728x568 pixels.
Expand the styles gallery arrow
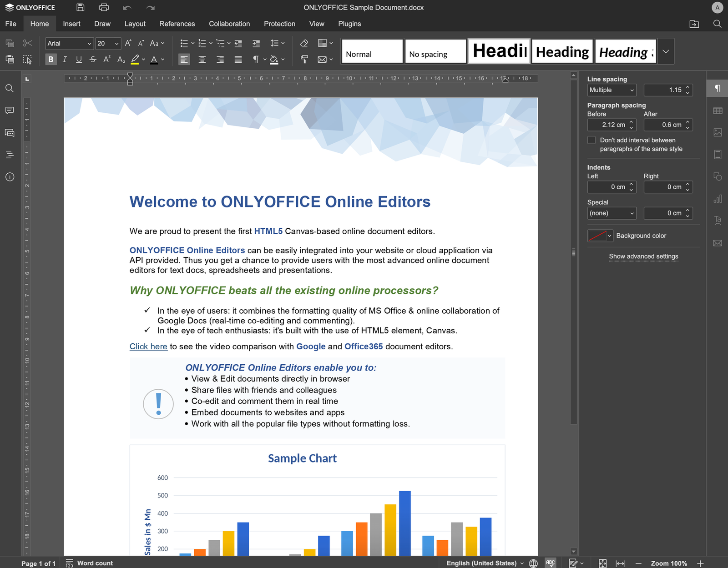pos(666,51)
